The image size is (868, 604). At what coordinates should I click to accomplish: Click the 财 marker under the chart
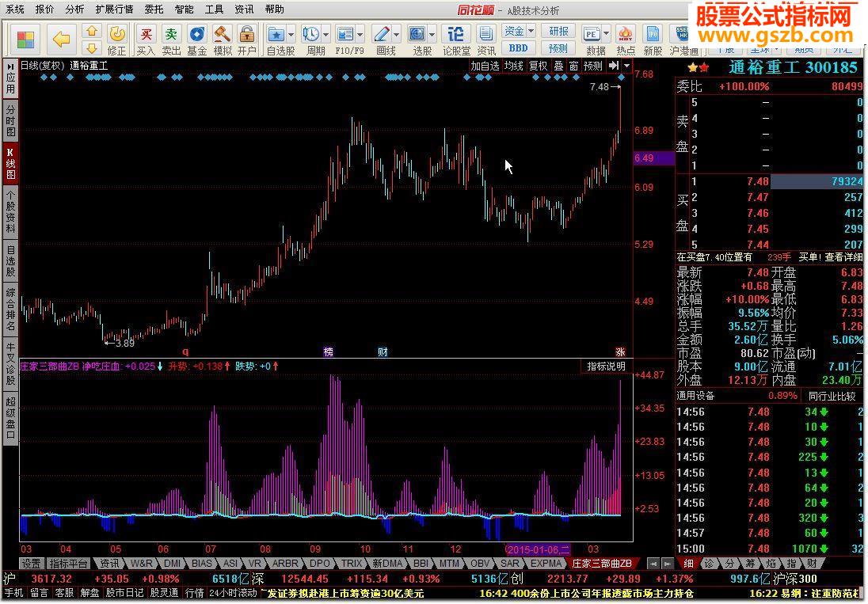[x=383, y=351]
